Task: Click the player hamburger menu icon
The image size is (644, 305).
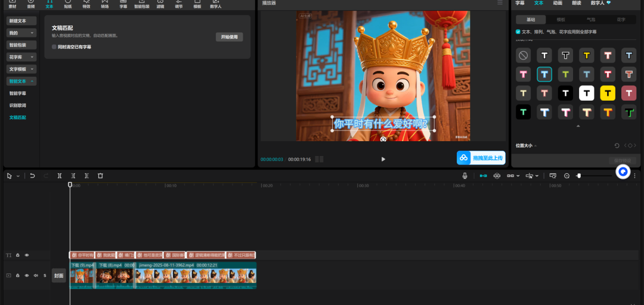Action: 500,2
